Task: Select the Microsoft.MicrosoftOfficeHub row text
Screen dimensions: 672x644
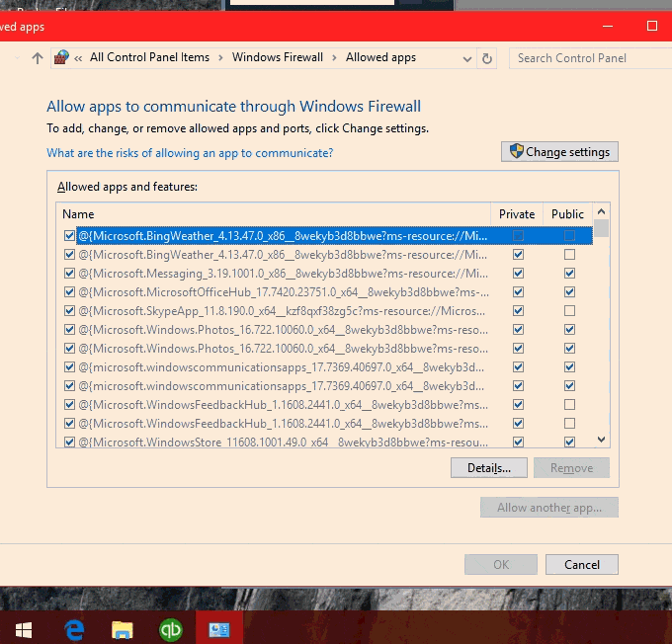Action: pyautogui.click(x=284, y=292)
